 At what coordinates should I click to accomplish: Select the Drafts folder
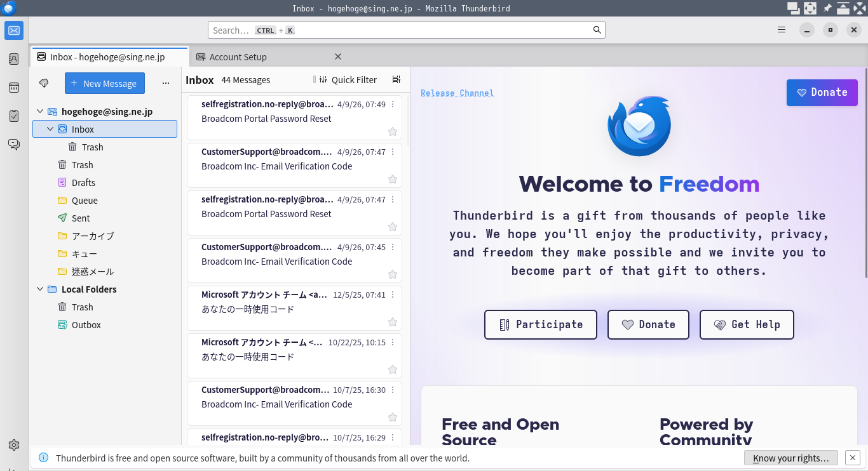click(x=83, y=183)
